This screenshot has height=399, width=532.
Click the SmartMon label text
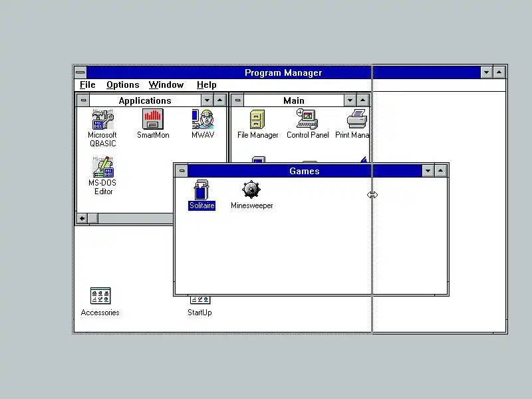(153, 135)
